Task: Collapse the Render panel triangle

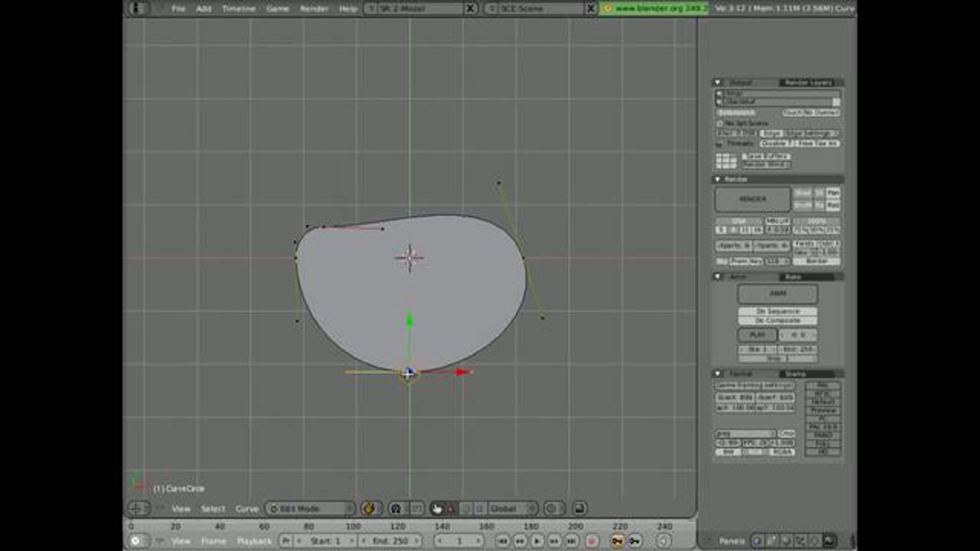Action: click(717, 179)
